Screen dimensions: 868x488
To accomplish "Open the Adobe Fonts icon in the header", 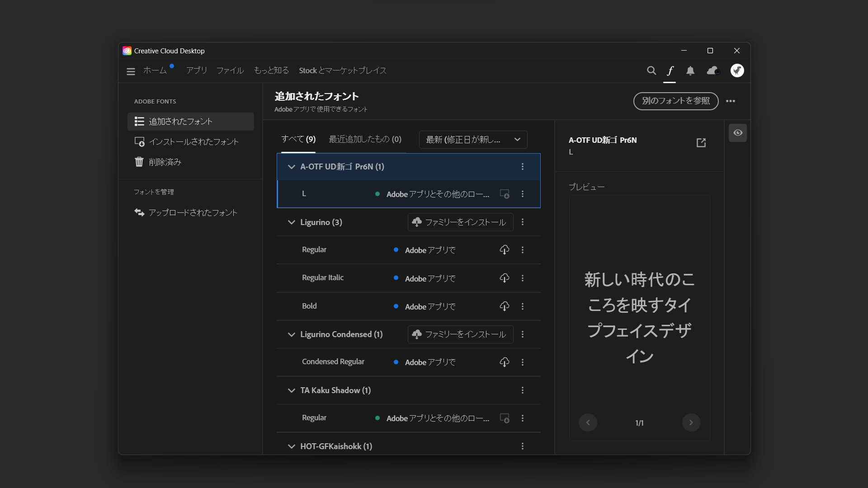I will 670,70.
